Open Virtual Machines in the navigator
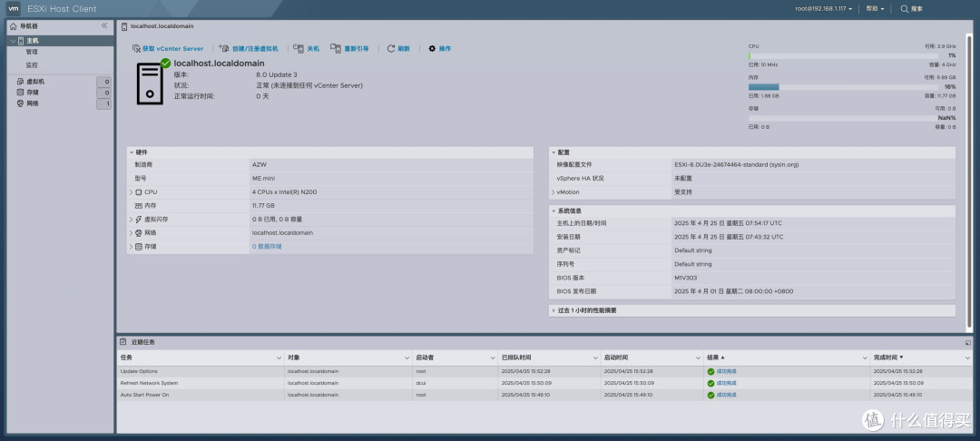Screen dimensions: 980x441 [x=34, y=82]
